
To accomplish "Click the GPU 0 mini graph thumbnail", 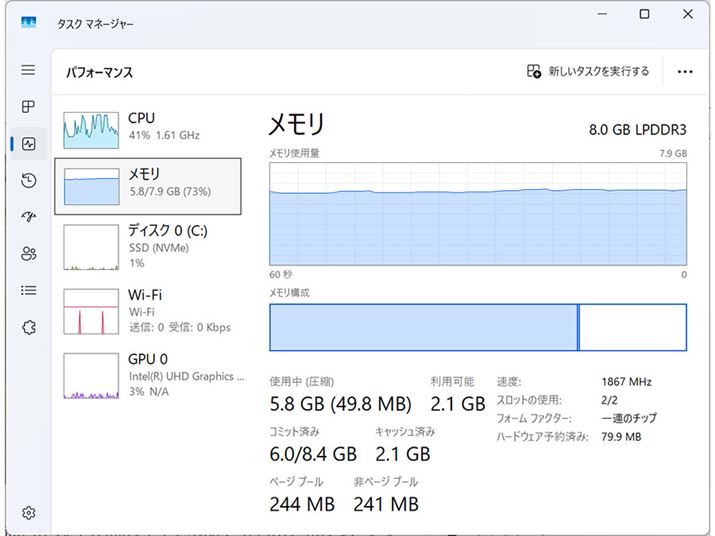I will coord(91,376).
